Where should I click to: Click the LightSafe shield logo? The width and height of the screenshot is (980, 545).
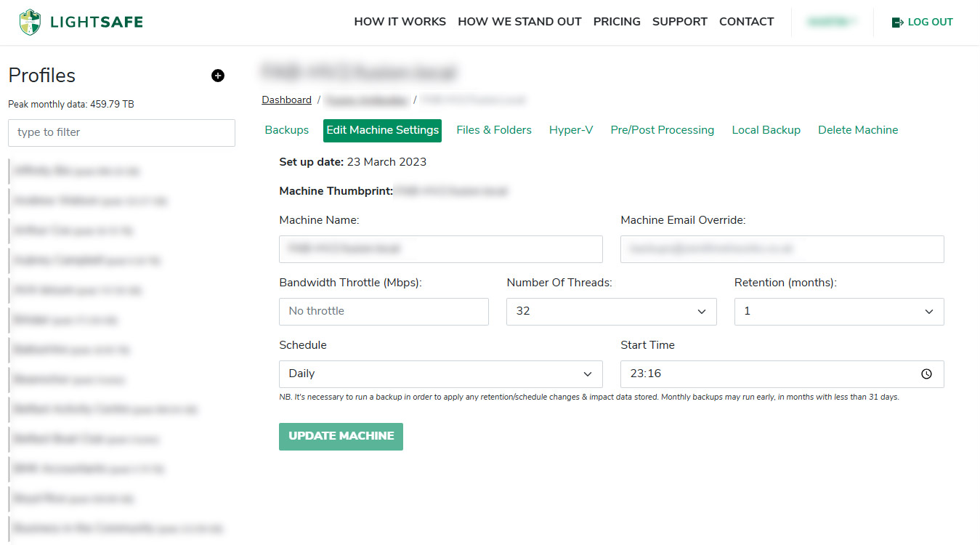30,23
